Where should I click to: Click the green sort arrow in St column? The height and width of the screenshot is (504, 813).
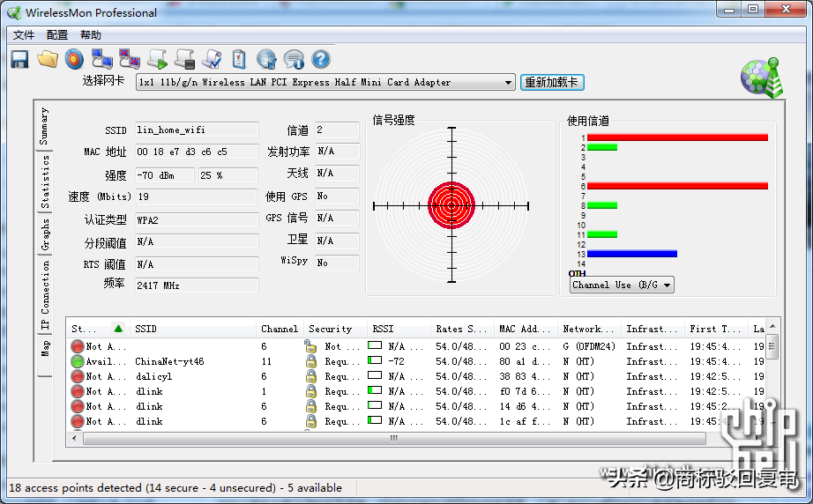click(118, 329)
